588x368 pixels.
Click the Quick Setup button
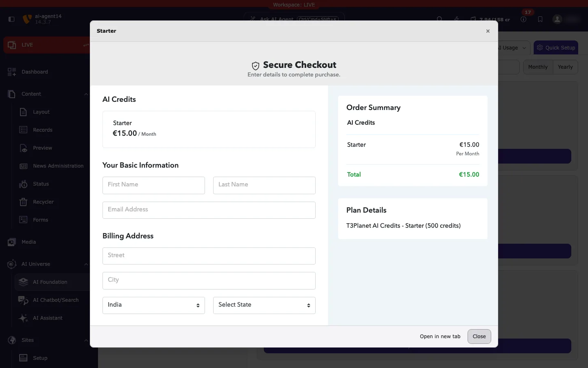[556, 48]
